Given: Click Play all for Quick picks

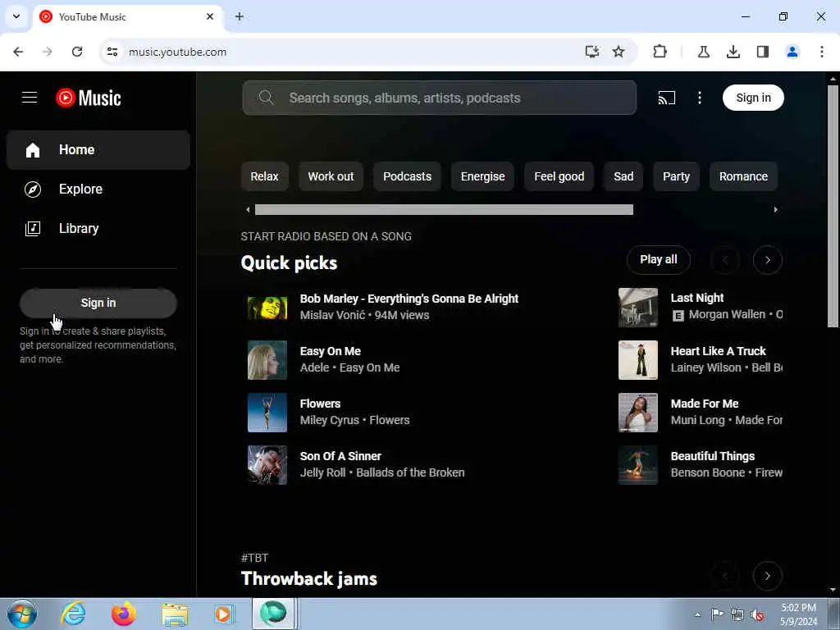Looking at the screenshot, I should [x=659, y=259].
